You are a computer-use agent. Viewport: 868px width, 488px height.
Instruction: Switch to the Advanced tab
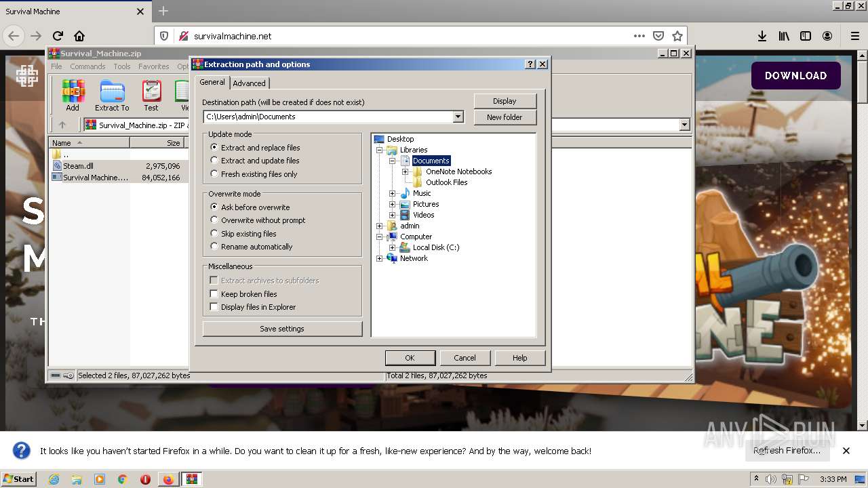pyautogui.click(x=250, y=83)
